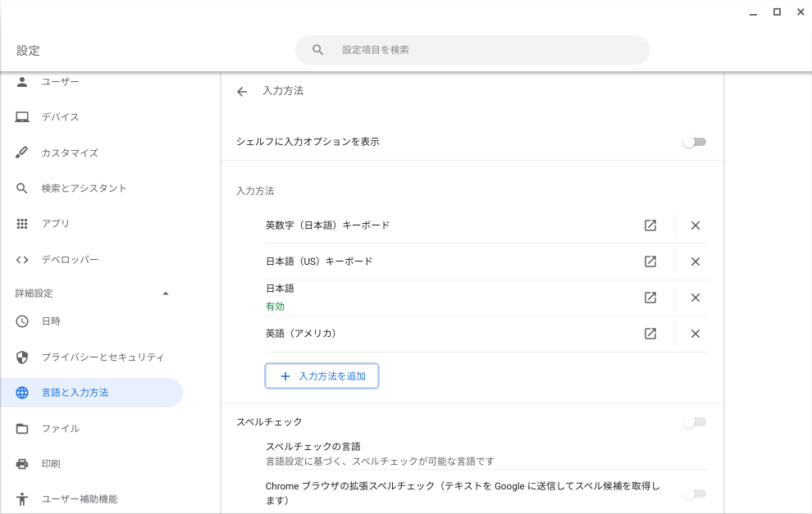The width and height of the screenshot is (812, 514).
Task: Open options for 英語（アメリカ）
Action: click(650, 334)
